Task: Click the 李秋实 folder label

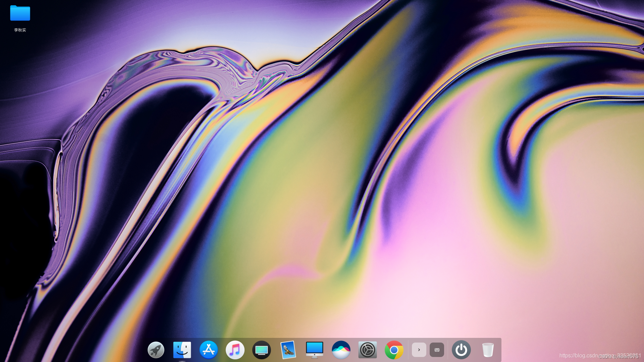Action: point(20,30)
